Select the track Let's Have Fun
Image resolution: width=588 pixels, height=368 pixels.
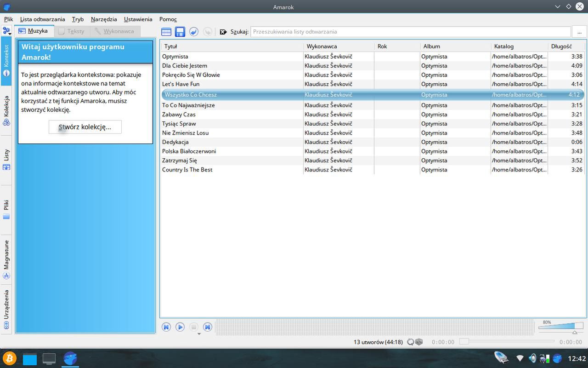click(373, 84)
